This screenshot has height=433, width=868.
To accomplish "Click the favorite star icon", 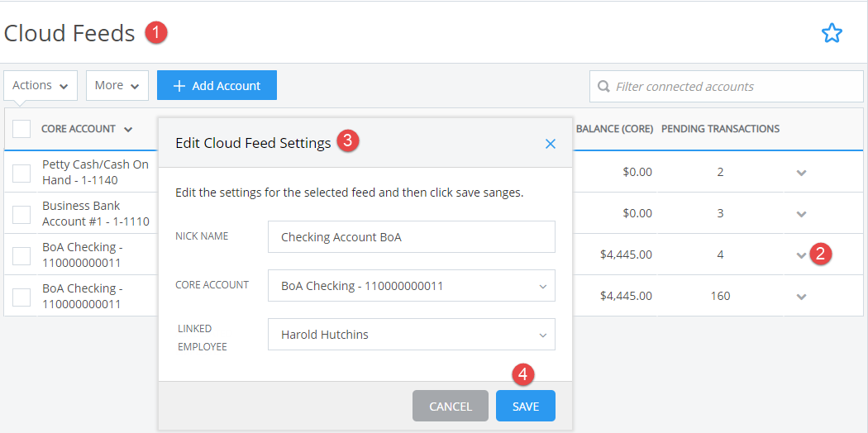I will pos(832,34).
